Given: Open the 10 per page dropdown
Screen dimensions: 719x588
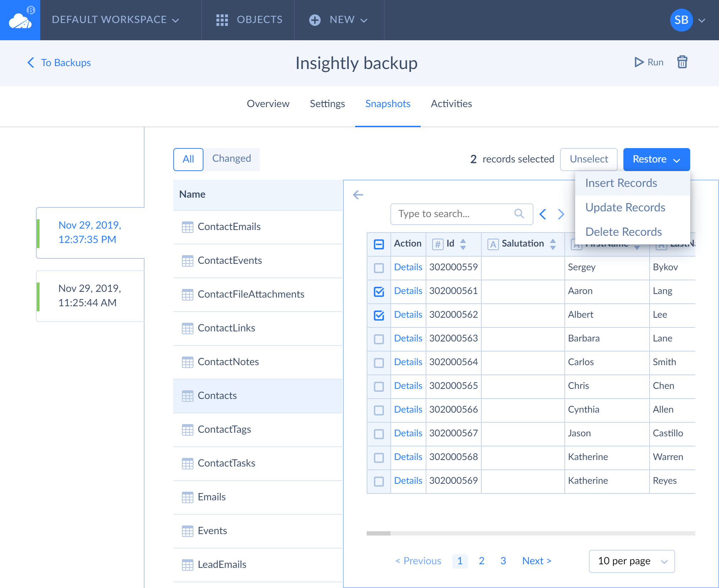Looking at the screenshot, I should point(632,561).
